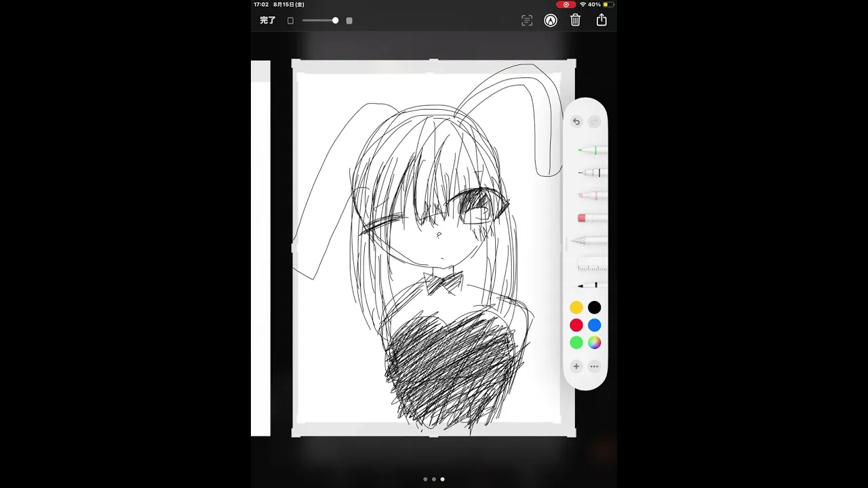Toggle the Markup pen-tip icon

click(551, 20)
